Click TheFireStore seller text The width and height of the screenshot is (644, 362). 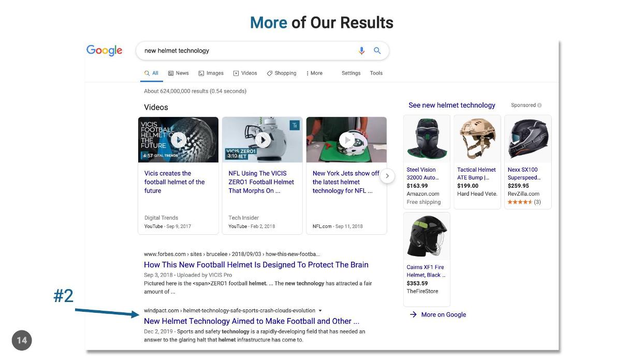(422, 291)
